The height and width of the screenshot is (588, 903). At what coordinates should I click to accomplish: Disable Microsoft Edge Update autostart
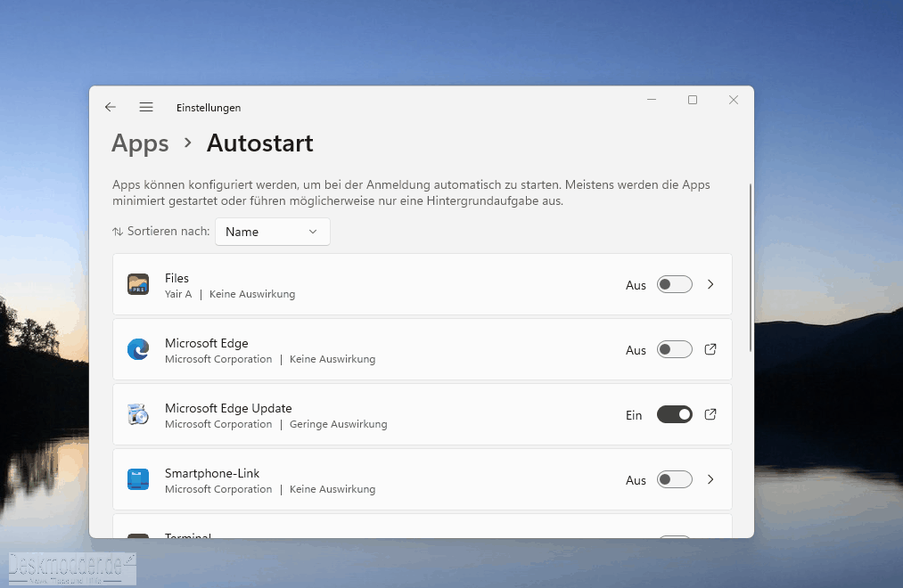pos(675,414)
